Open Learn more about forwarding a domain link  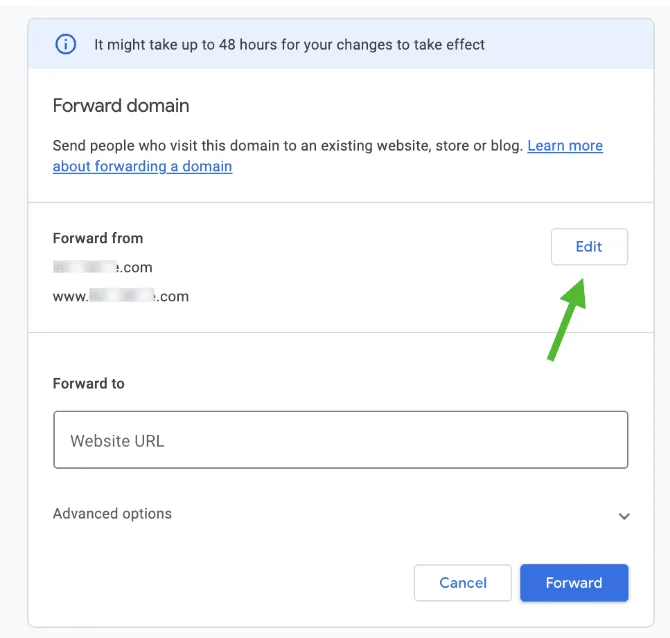(x=328, y=156)
